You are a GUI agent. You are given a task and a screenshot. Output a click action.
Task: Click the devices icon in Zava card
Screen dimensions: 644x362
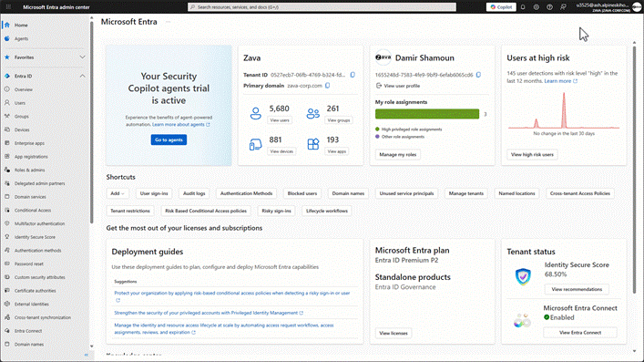point(255,144)
